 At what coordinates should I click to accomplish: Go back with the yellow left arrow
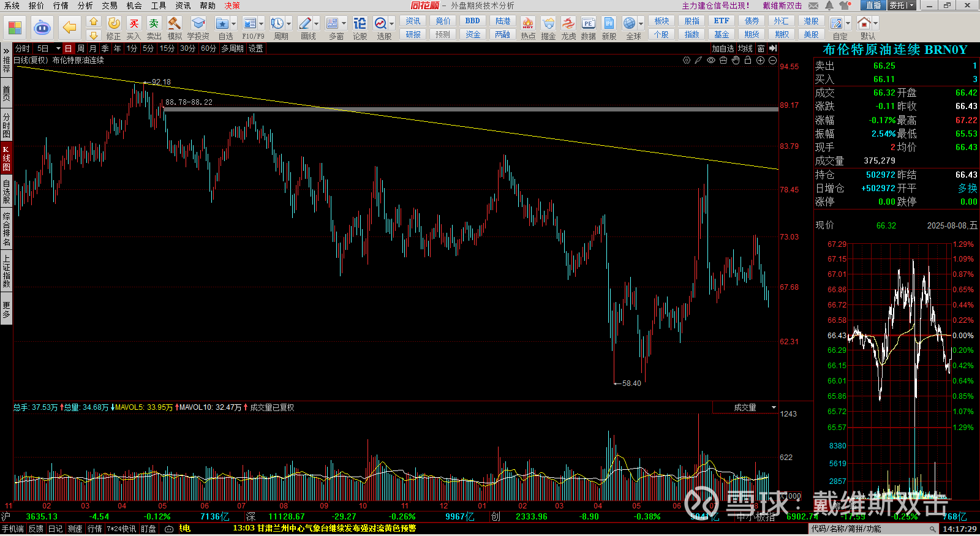[x=70, y=28]
